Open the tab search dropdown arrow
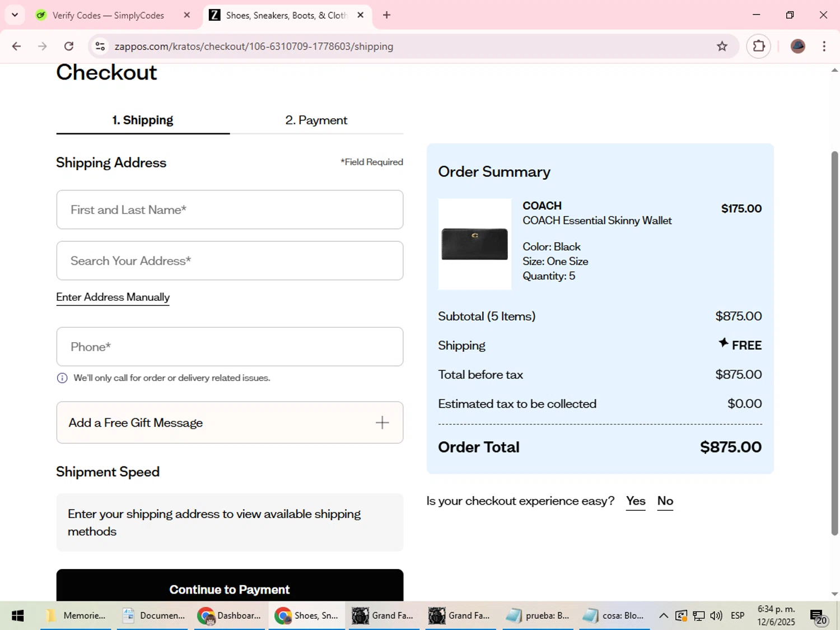This screenshot has height=630, width=840. coord(15,15)
